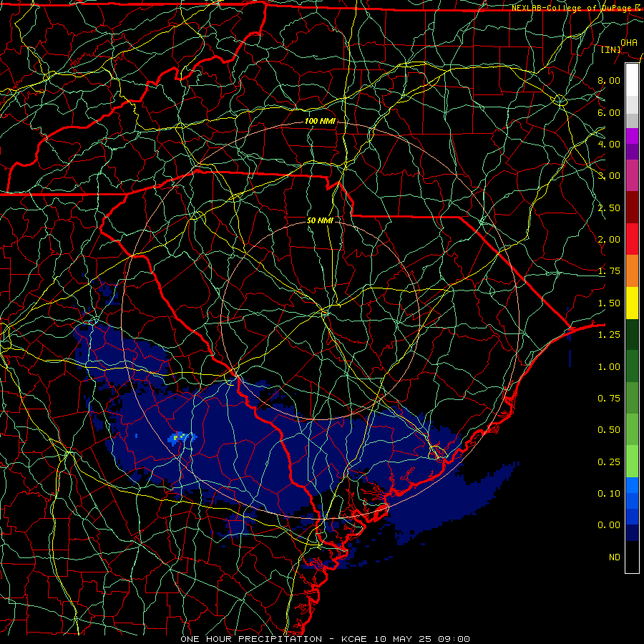
Task: Select the navy 0.00 legend swatch
Action: (632, 532)
